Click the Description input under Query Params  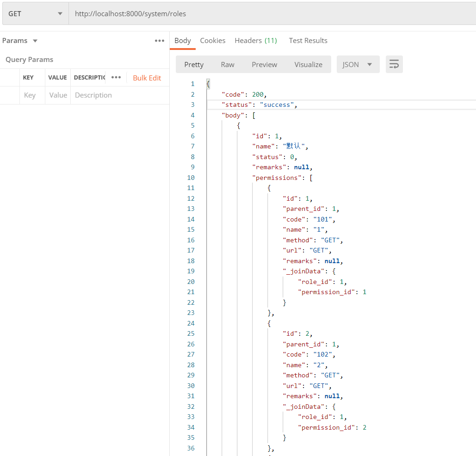click(93, 95)
